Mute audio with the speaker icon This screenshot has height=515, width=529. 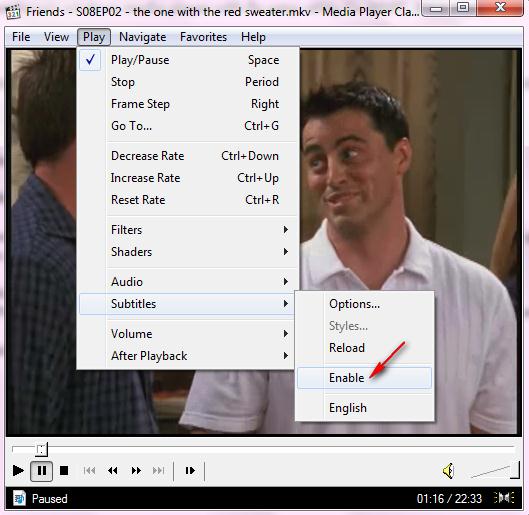click(x=449, y=471)
